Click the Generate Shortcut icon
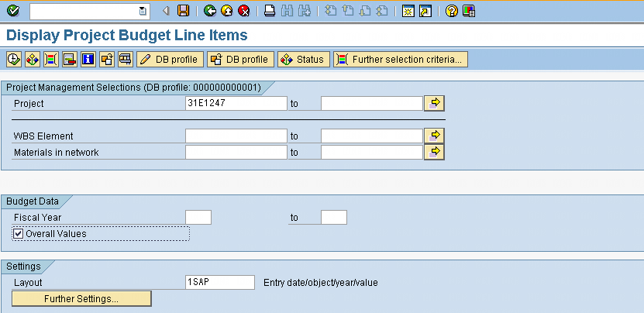This screenshot has height=313, width=644. pos(425,11)
